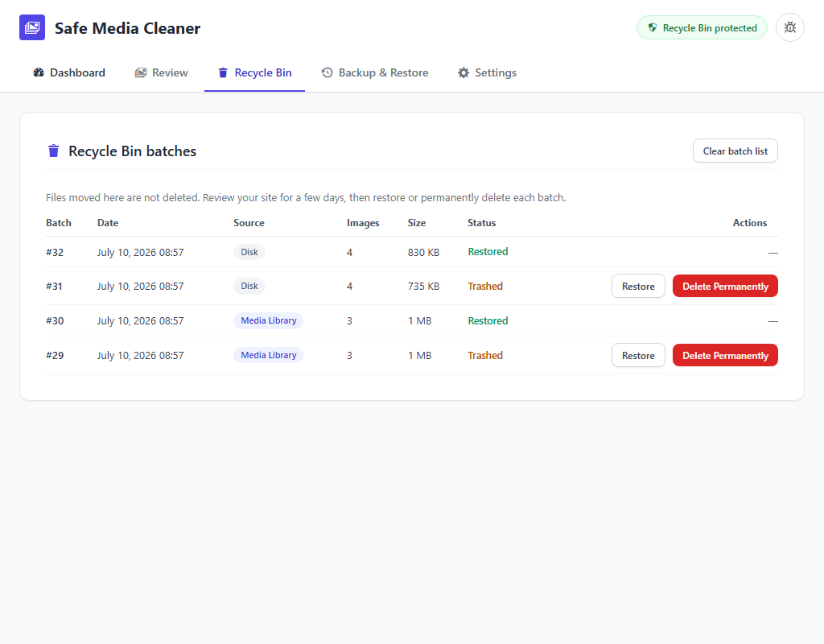
Task: Click the Restored status of batch #30
Action: [488, 320]
